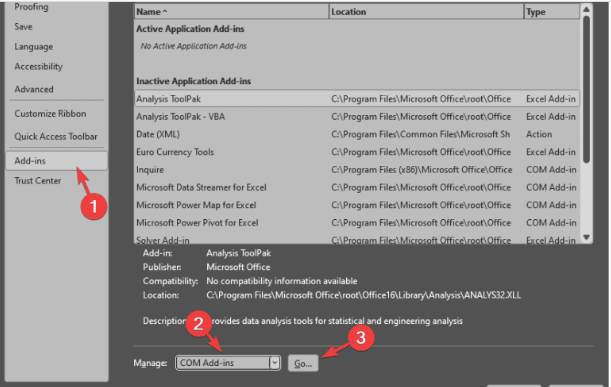Open the Manage COM Add-ins dropdown
The width and height of the screenshot is (611, 387).
coord(228,363)
